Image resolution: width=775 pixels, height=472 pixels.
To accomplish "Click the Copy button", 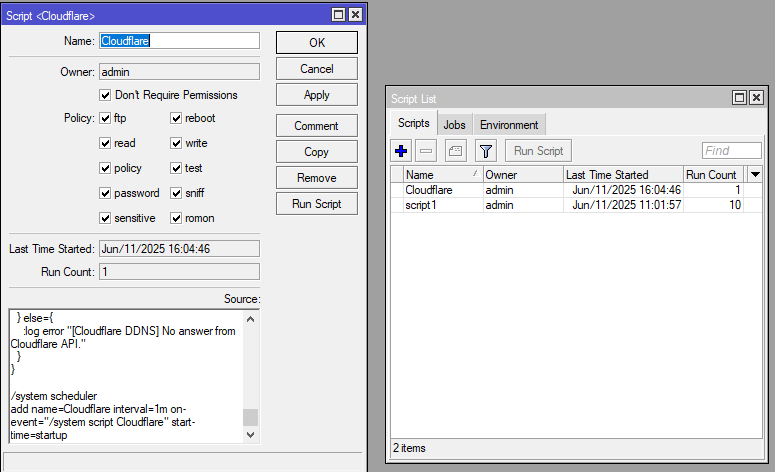I will click(317, 152).
